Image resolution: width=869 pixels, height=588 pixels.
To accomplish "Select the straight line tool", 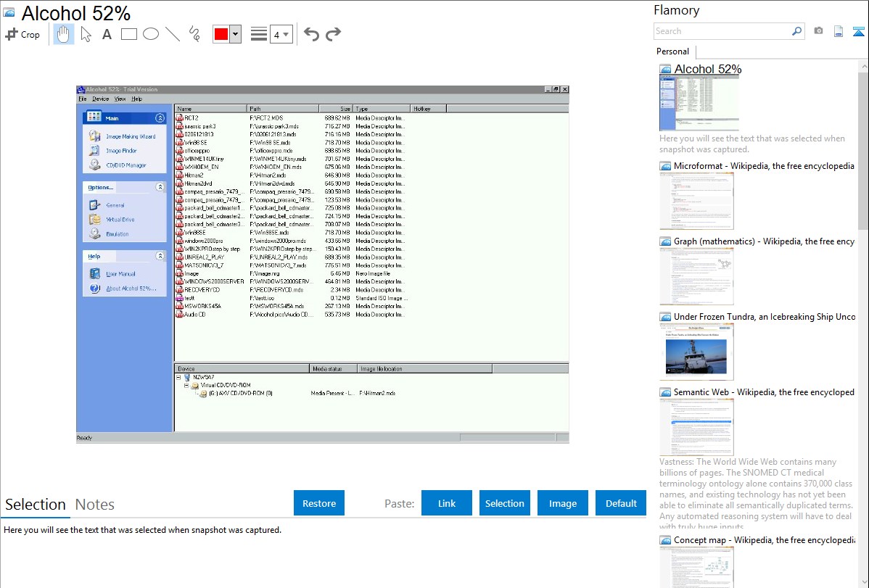I will click(x=173, y=34).
